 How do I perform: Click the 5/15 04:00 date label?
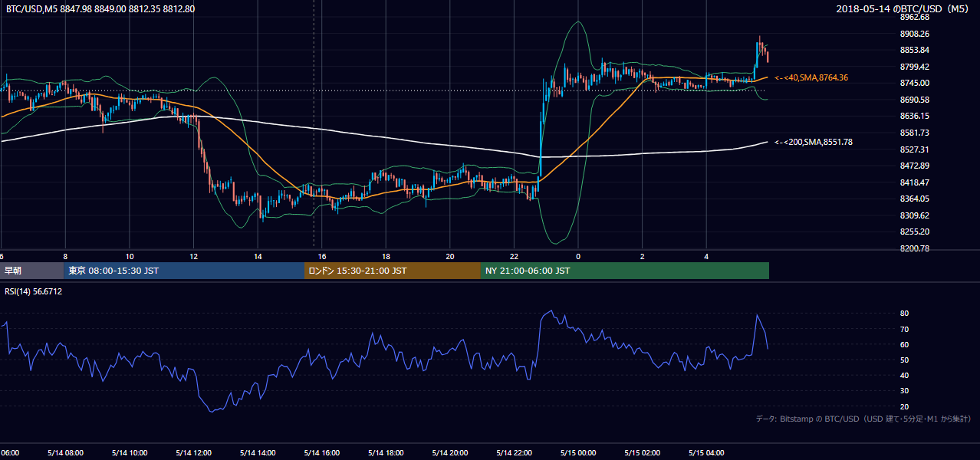pos(706,453)
